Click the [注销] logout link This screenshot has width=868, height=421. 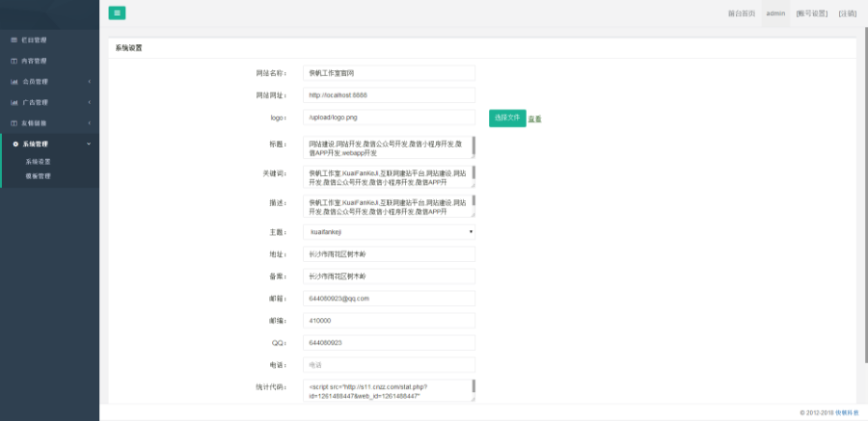[848, 13]
